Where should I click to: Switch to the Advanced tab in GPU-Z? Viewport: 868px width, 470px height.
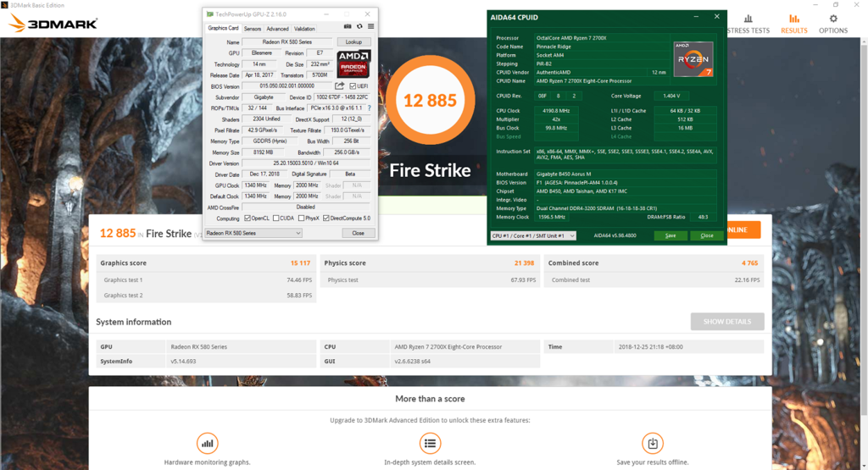click(x=277, y=29)
